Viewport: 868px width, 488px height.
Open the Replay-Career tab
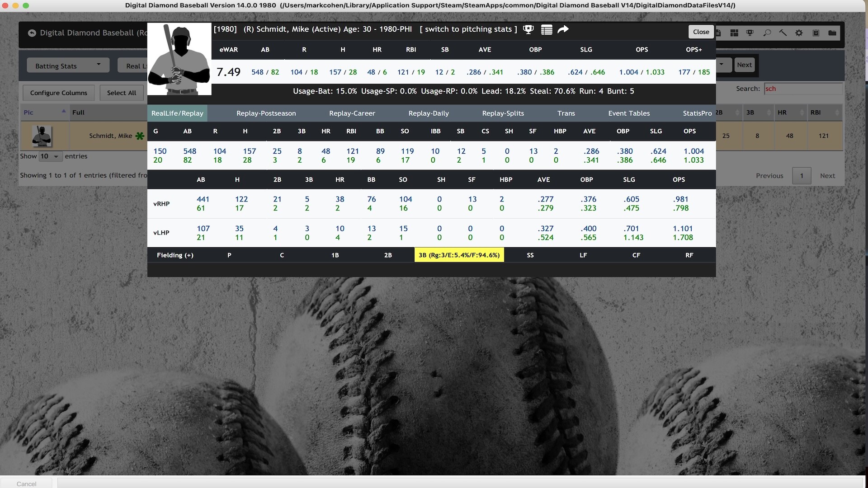(352, 113)
